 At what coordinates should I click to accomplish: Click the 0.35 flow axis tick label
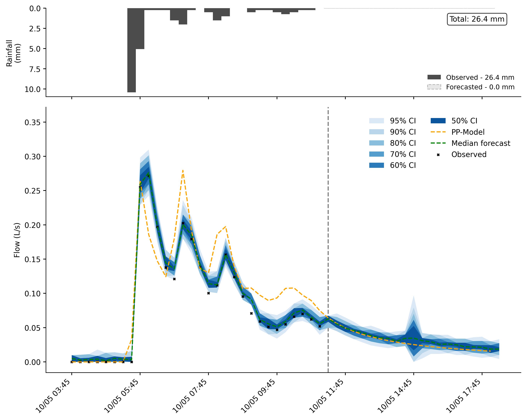32,122
